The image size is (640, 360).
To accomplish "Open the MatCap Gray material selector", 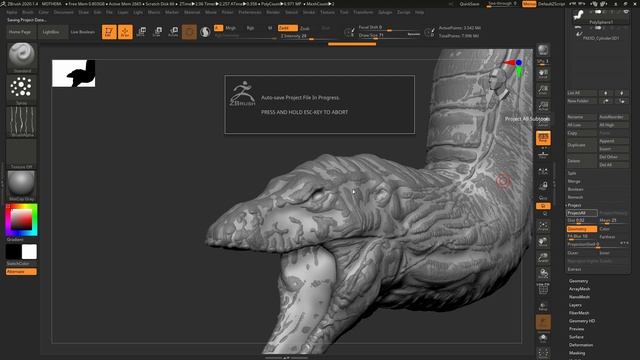I will 22,185.
